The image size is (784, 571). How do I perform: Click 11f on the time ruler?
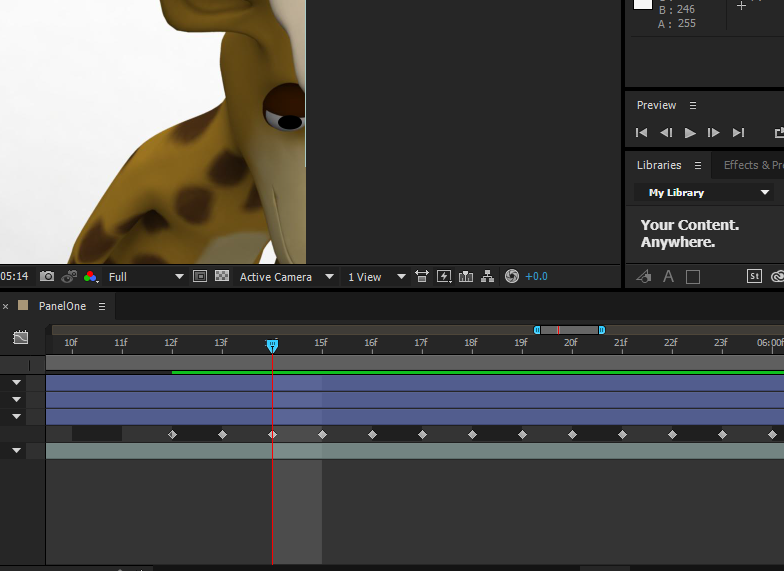[x=121, y=342]
